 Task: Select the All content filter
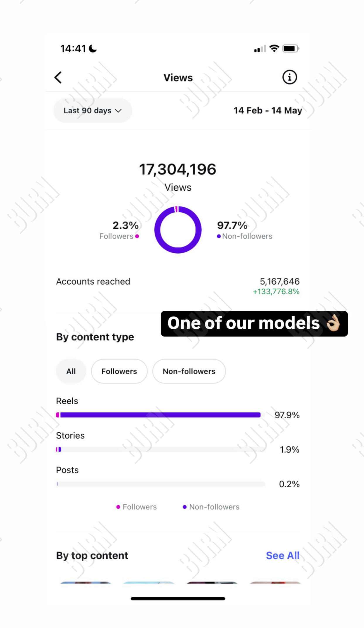point(71,371)
